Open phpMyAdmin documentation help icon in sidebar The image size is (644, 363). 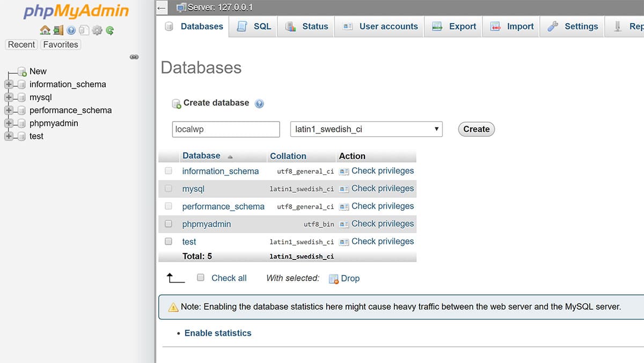[71, 31]
